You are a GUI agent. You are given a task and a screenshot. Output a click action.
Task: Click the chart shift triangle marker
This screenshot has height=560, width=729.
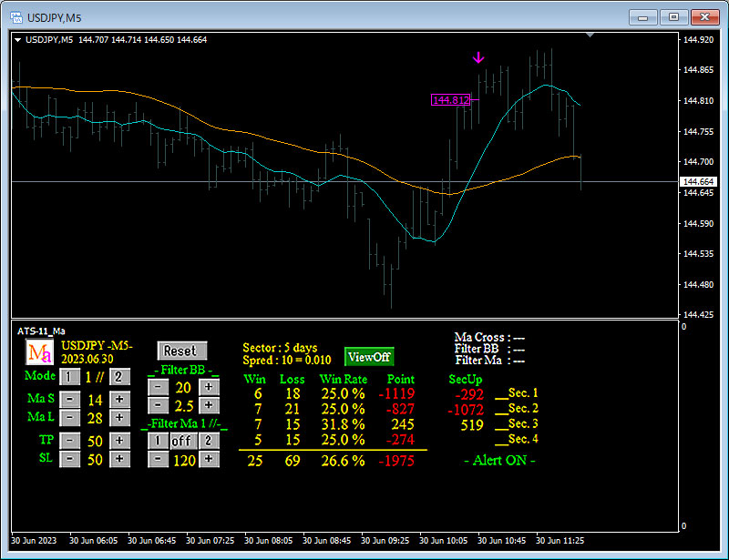[590, 35]
